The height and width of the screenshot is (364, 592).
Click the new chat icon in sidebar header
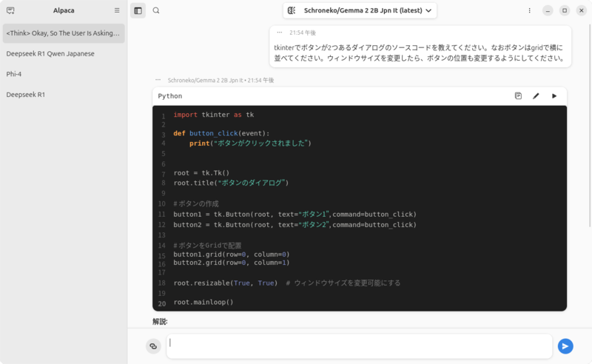10,10
